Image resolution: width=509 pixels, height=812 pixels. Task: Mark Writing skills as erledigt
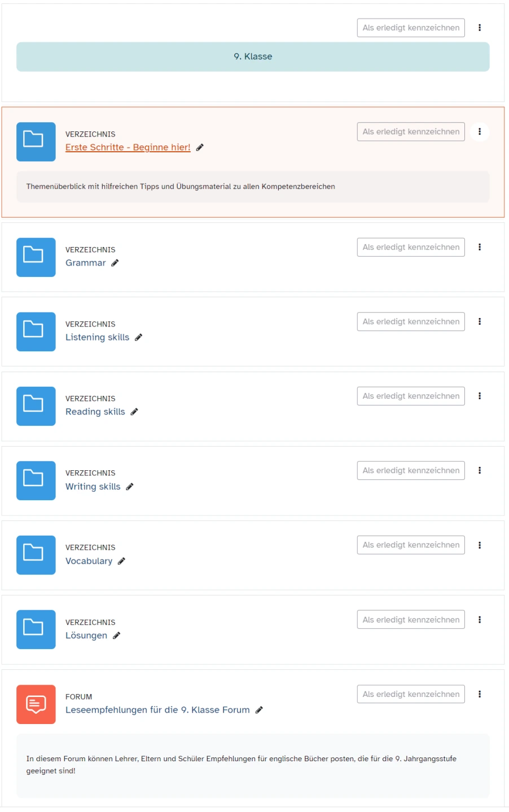click(x=411, y=470)
